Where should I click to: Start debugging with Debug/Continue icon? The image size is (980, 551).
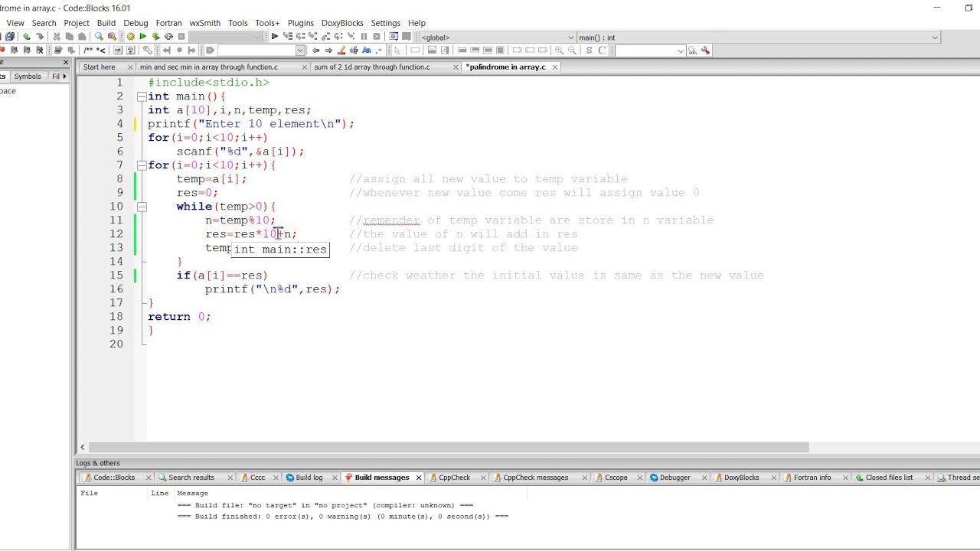tap(275, 37)
